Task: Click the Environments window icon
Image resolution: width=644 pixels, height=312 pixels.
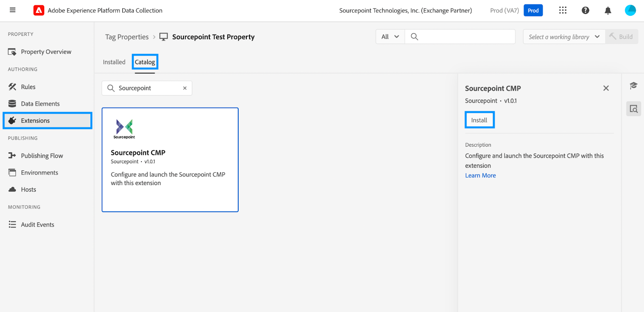Action: pos(12,173)
